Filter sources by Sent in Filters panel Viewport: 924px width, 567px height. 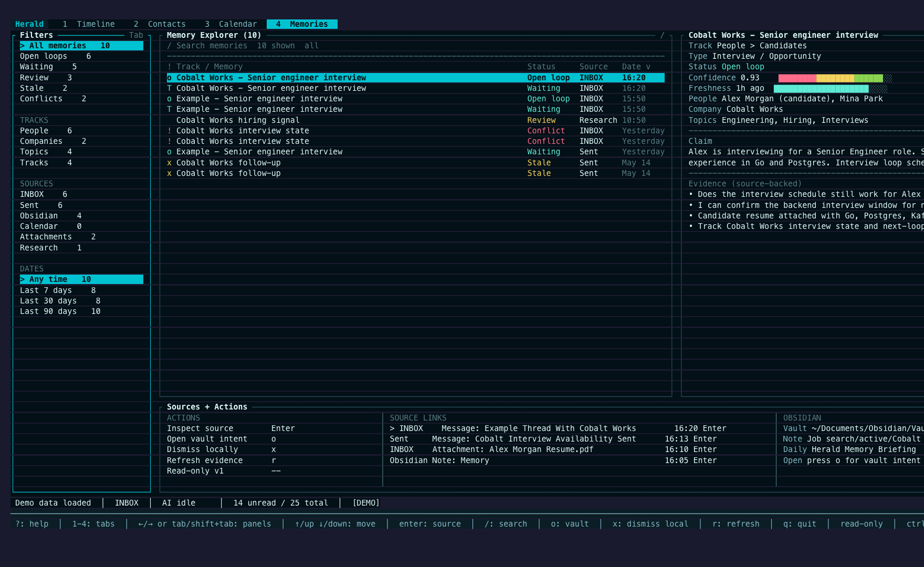point(41,205)
